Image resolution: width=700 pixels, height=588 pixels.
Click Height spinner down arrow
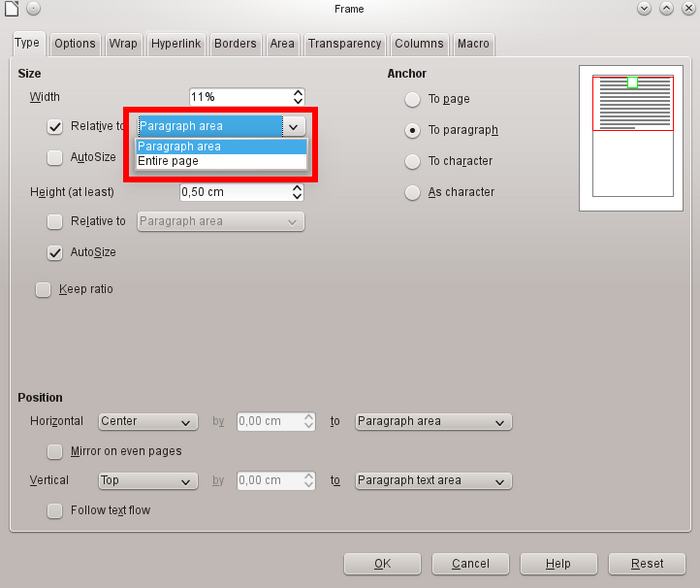(x=298, y=196)
